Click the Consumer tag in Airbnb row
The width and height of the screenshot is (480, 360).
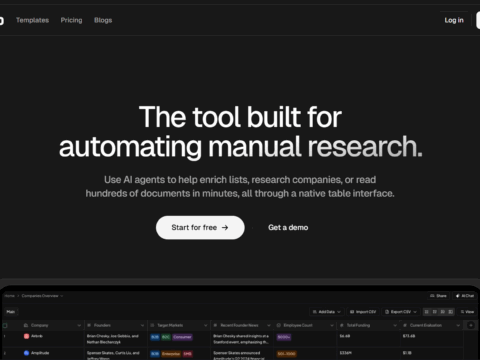click(x=182, y=337)
